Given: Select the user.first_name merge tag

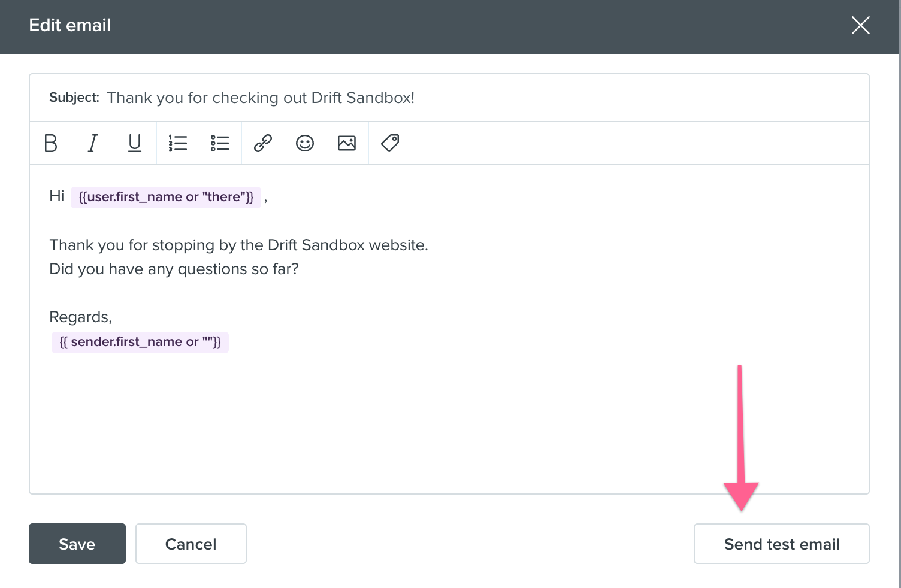Looking at the screenshot, I should (x=166, y=197).
